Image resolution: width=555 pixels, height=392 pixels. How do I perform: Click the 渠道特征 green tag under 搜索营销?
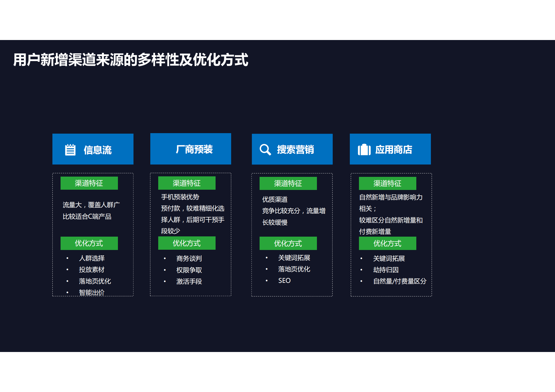click(x=288, y=183)
